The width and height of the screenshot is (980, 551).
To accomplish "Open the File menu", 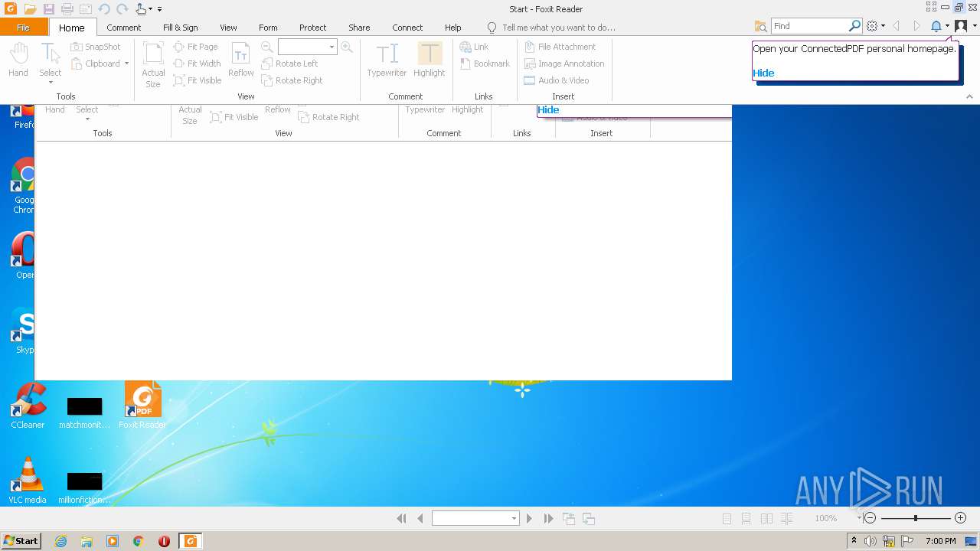I will [x=23, y=28].
